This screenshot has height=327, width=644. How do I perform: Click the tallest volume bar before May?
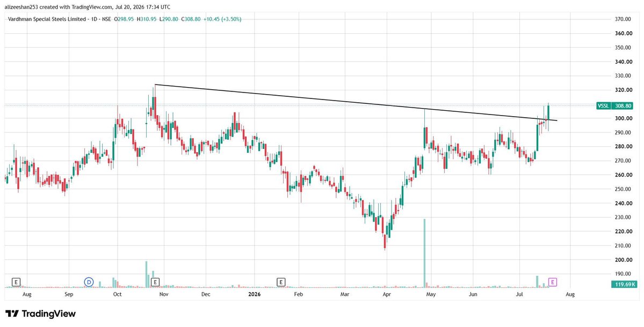(424, 253)
